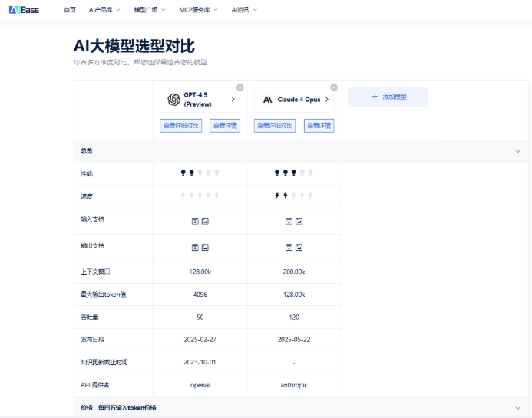Click the AI大模型选型对比 page heading
This screenshot has height=418, width=532.
tap(134, 46)
